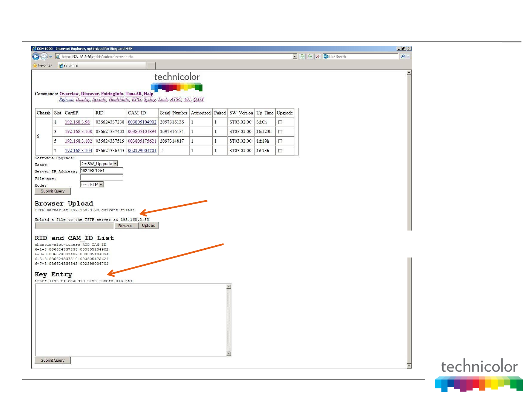Check Upgrade box for slot 7

click(280, 151)
